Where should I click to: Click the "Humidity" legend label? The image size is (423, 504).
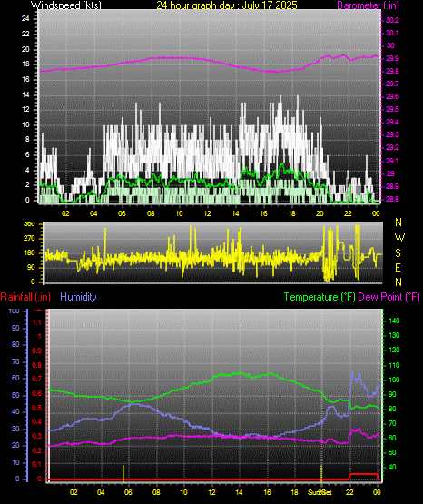[78, 297]
